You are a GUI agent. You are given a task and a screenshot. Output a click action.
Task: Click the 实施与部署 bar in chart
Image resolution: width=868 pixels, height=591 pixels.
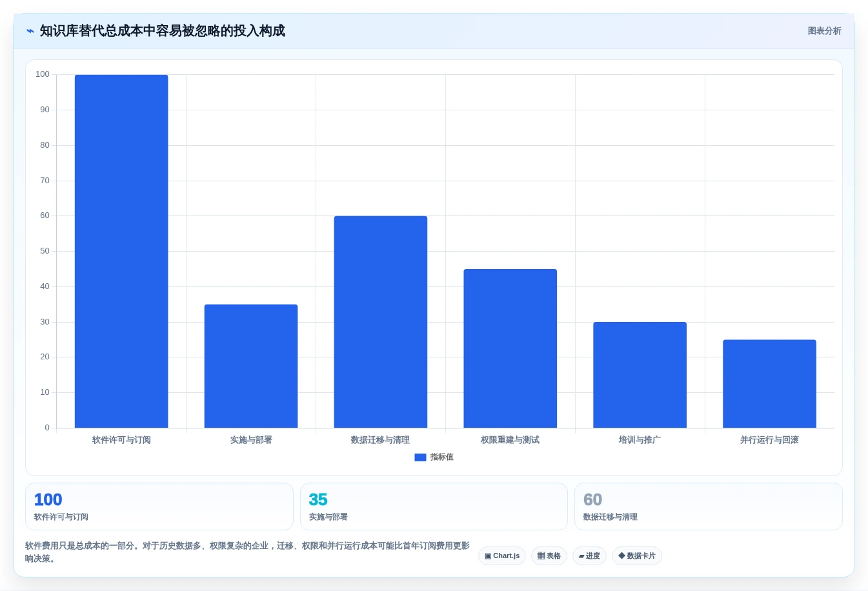[x=251, y=366]
